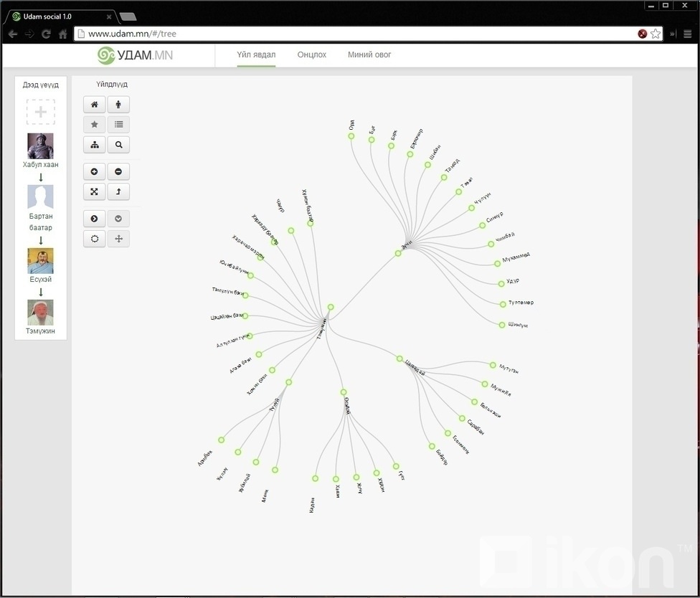Viewport: 700px width, 598px height.
Task: Open the Онцлох tab
Action: pyautogui.click(x=311, y=54)
